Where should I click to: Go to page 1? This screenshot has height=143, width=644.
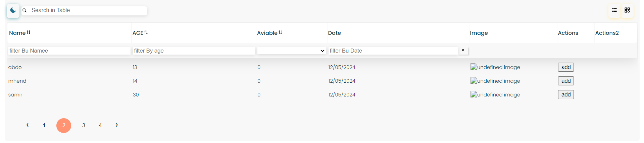[x=44, y=126]
